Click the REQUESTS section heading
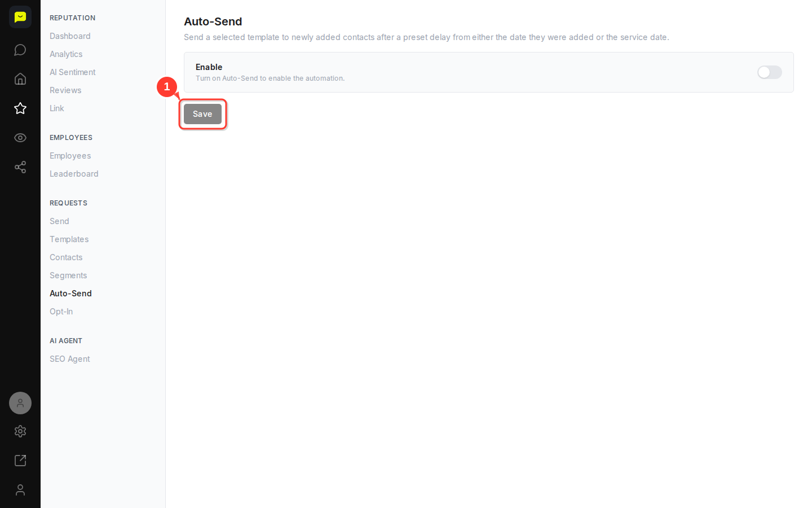This screenshot has height=508, width=812. (68, 203)
